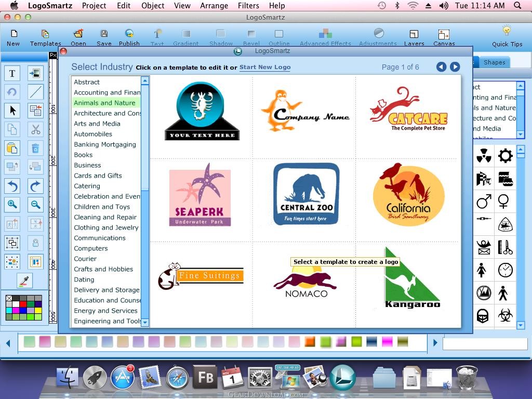Choose the Fine Suitings logo template
Image resolution: width=532 pixels, height=399 pixels.
[201, 276]
